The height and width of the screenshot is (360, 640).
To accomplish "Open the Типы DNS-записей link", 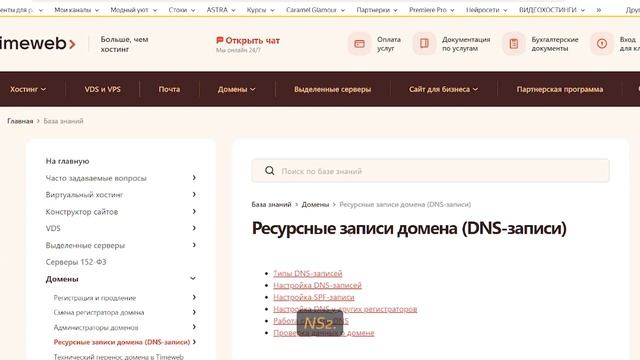I will click(308, 273).
